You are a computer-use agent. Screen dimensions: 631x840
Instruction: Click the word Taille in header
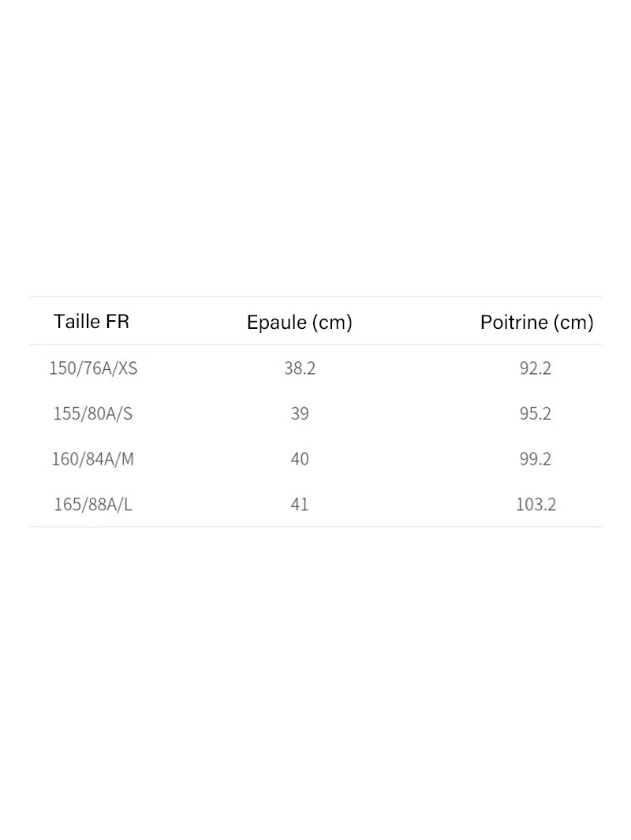point(77,322)
